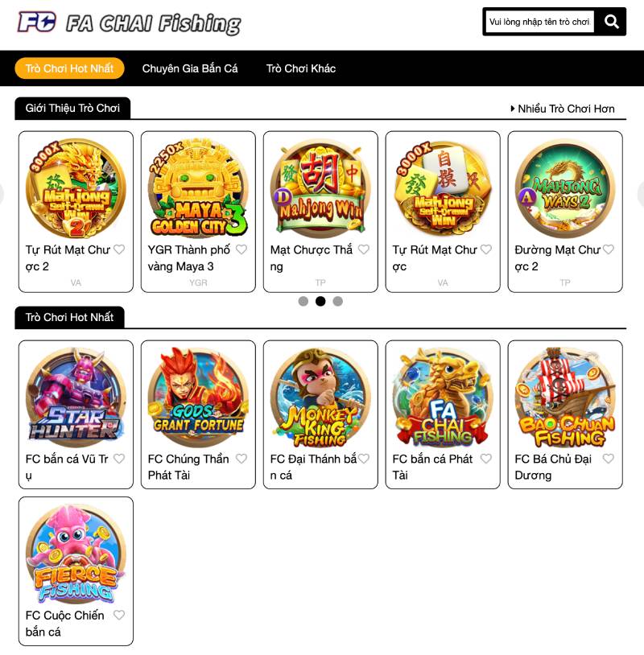The width and height of the screenshot is (644, 655).
Task: Expand Nhiều Trò Chơi Hơn arrow link
Action: pos(563,109)
